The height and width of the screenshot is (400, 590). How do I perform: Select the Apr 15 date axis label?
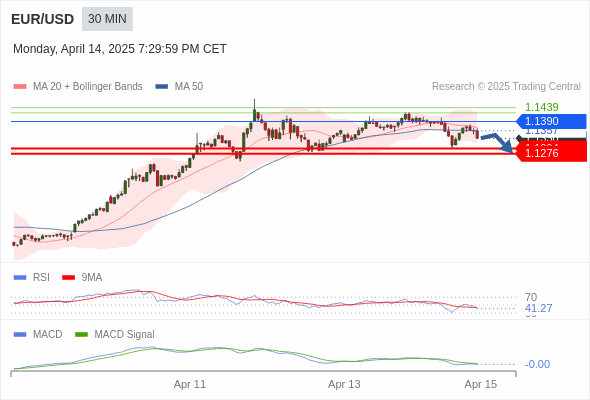coord(481,384)
